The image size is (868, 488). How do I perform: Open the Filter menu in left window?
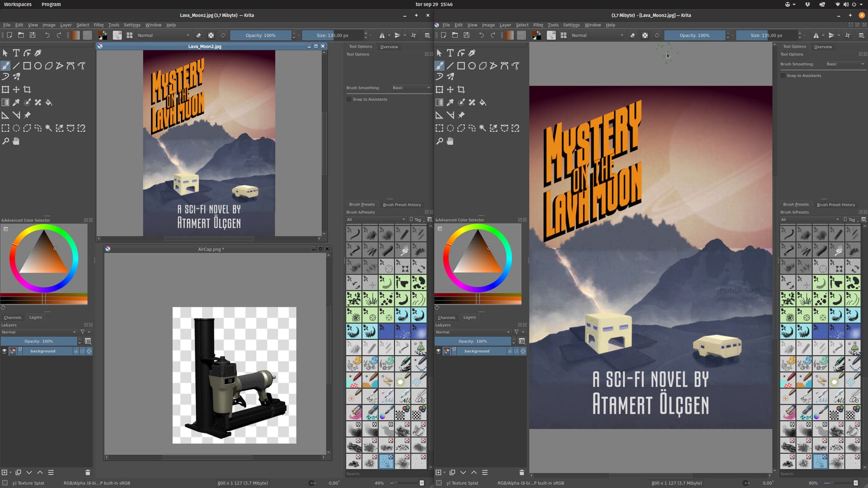click(99, 25)
